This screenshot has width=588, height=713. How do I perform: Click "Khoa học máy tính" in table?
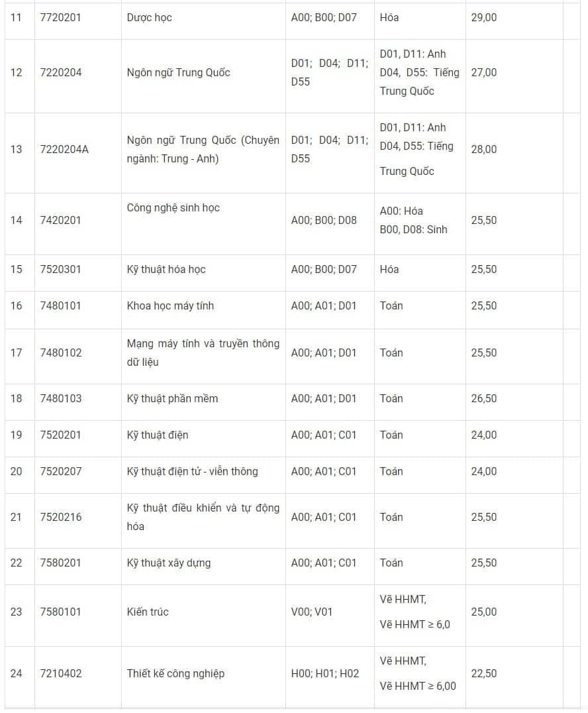coord(170,306)
